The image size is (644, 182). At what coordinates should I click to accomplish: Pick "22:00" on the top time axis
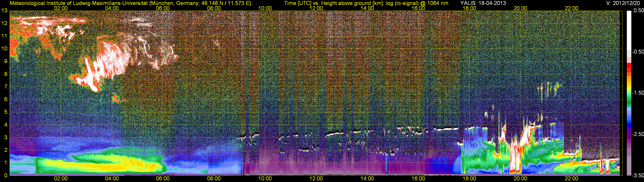point(571,8)
